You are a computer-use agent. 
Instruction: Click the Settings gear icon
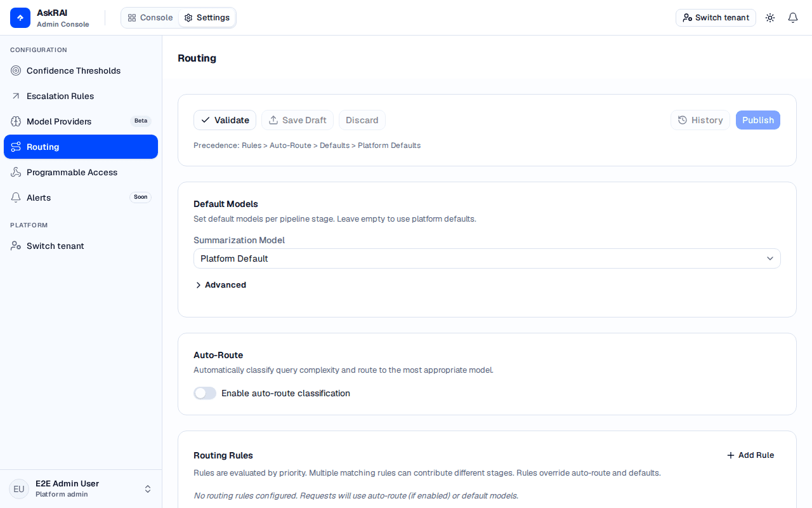[x=188, y=18]
